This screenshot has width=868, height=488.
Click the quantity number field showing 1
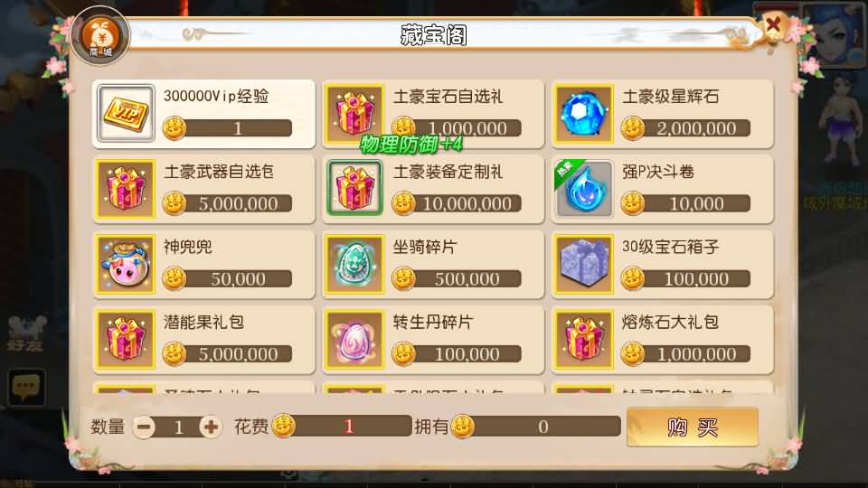[178, 427]
